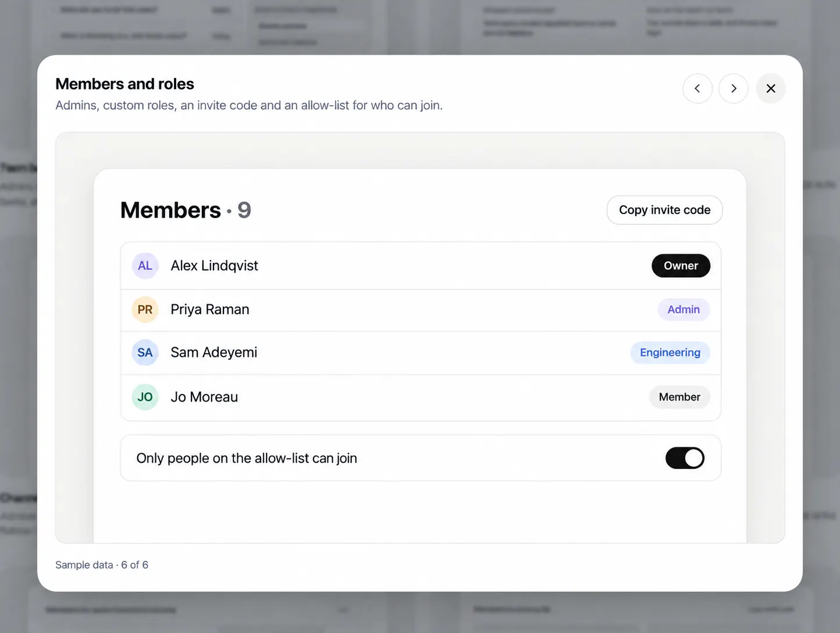Click the PR avatar for Priya Raman

pos(145,310)
